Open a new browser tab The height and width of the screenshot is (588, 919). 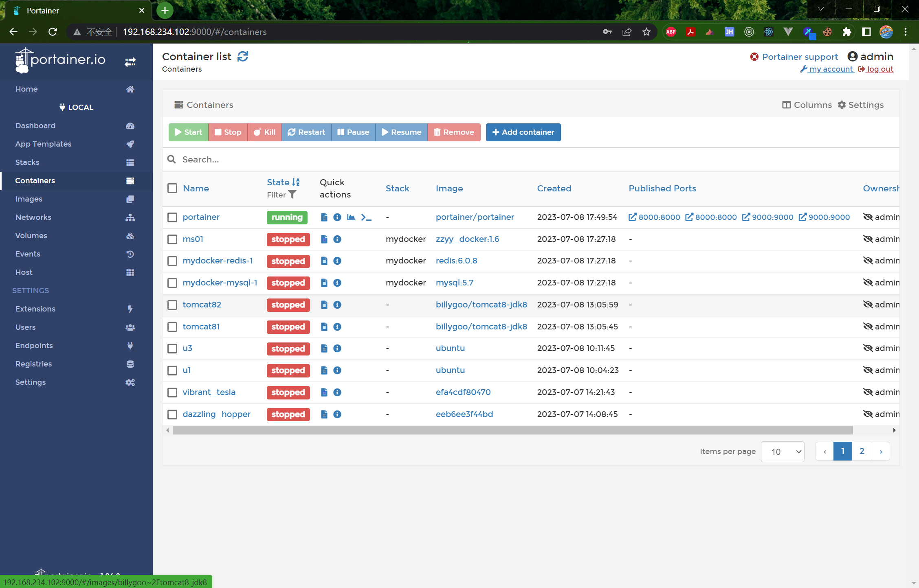[165, 11]
